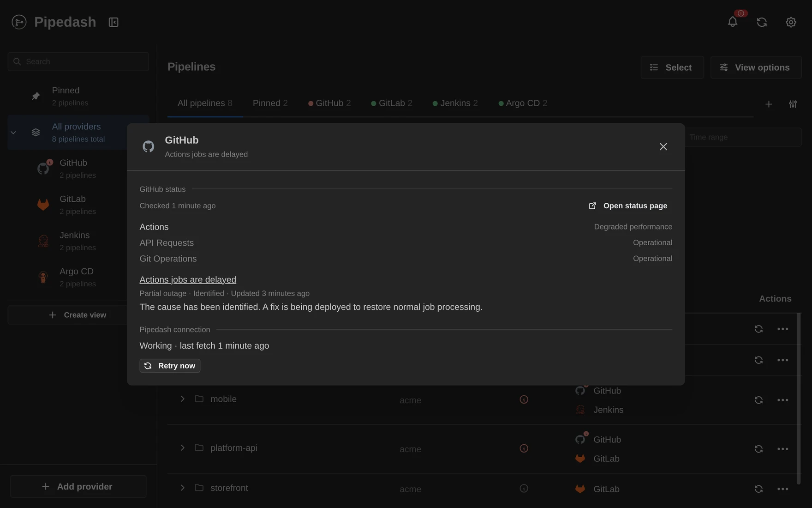Switch to the Argo CD tab
This screenshot has width=812, height=508.
click(523, 103)
